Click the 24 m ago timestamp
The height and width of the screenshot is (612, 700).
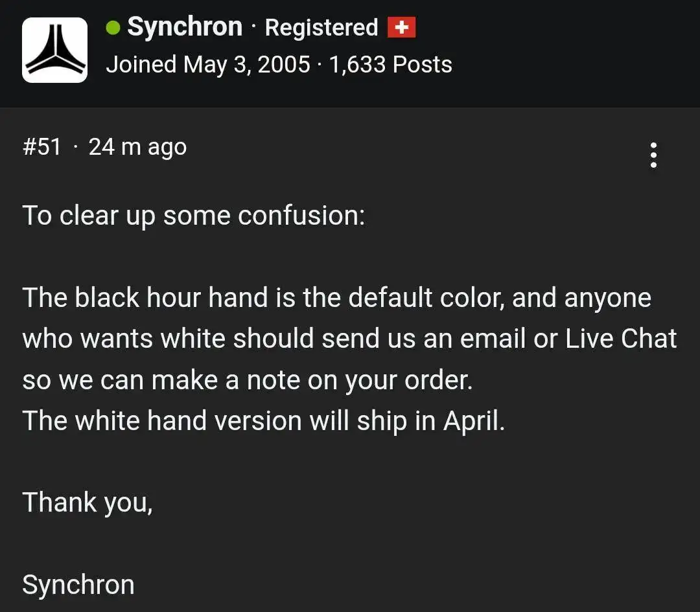tap(137, 147)
